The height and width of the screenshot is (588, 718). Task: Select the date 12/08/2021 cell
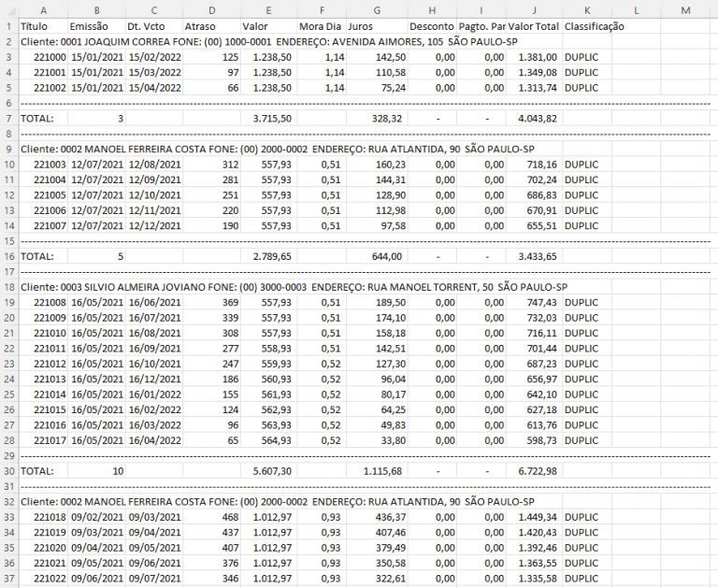tap(154, 165)
